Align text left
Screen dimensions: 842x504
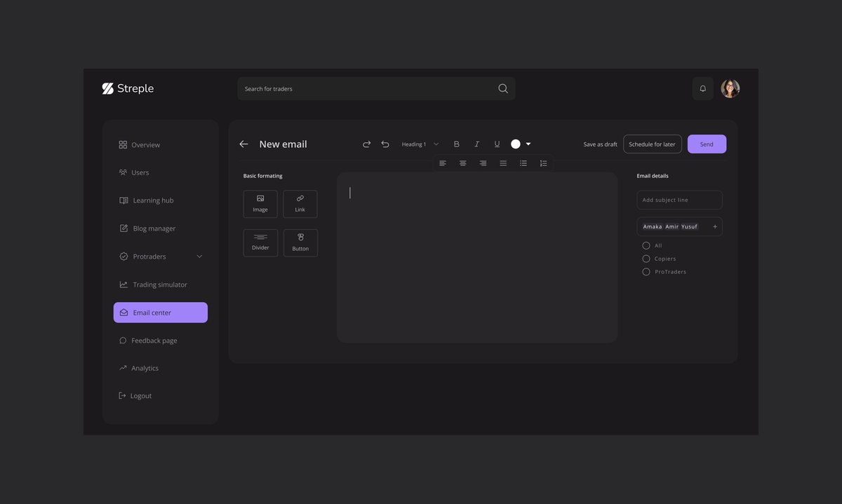click(x=443, y=163)
